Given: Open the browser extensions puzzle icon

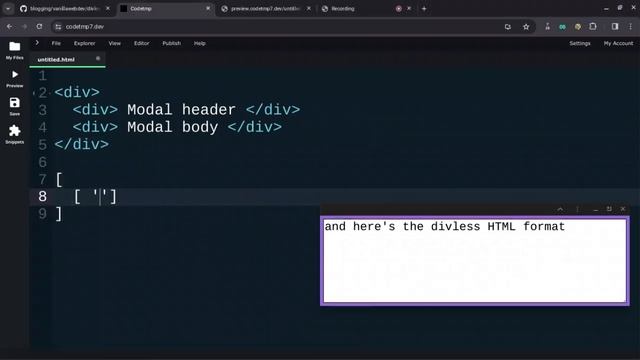Looking at the screenshot, I should [x=593, y=27].
